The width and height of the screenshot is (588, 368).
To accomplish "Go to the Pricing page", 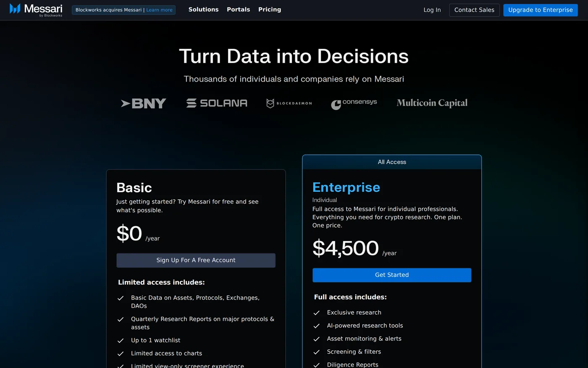I will coord(270,9).
